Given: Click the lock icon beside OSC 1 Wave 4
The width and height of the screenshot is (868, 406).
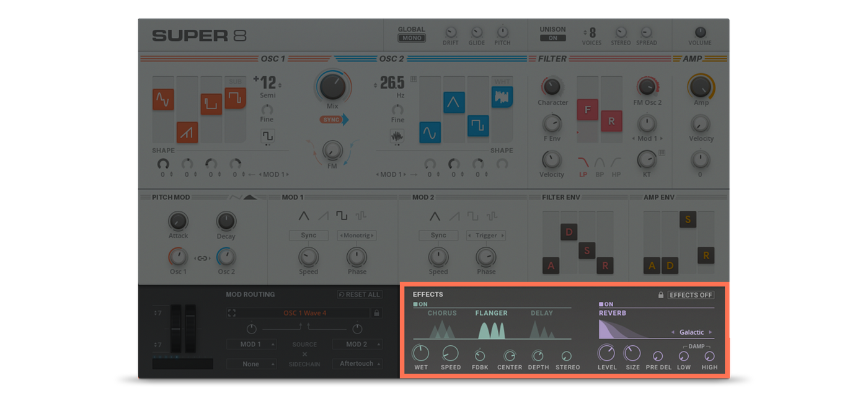Looking at the screenshot, I should [x=376, y=313].
